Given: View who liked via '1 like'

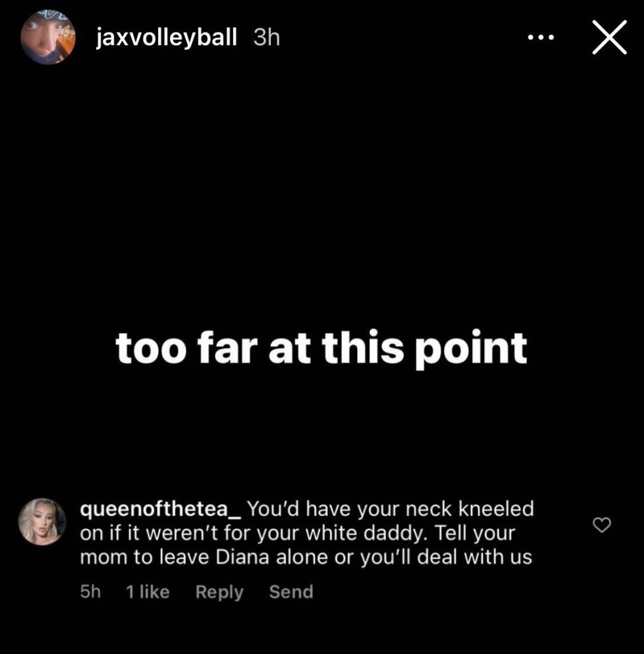Looking at the screenshot, I should (x=147, y=592).
